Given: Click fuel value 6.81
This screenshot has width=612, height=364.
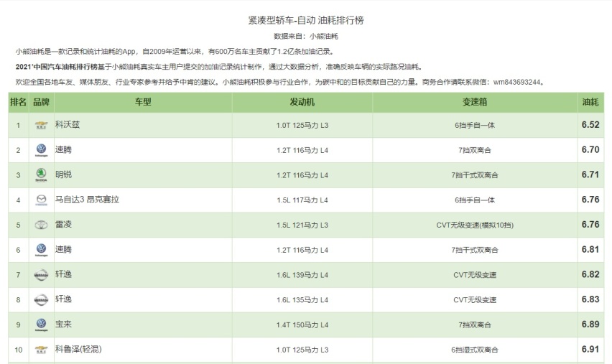Looking at the screenshot, I should coord(590,250).
